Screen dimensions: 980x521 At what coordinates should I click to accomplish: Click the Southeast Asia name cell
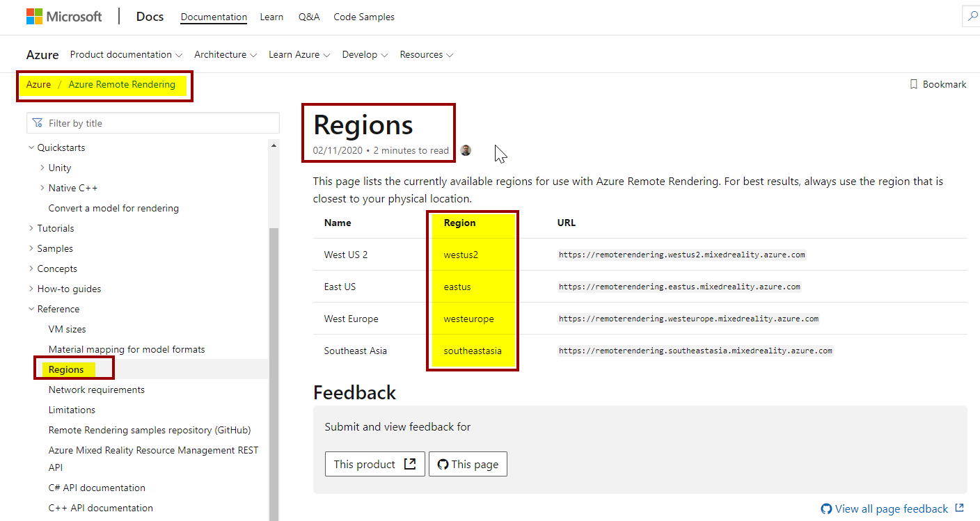pyautogui.click(x=355, y=351)
